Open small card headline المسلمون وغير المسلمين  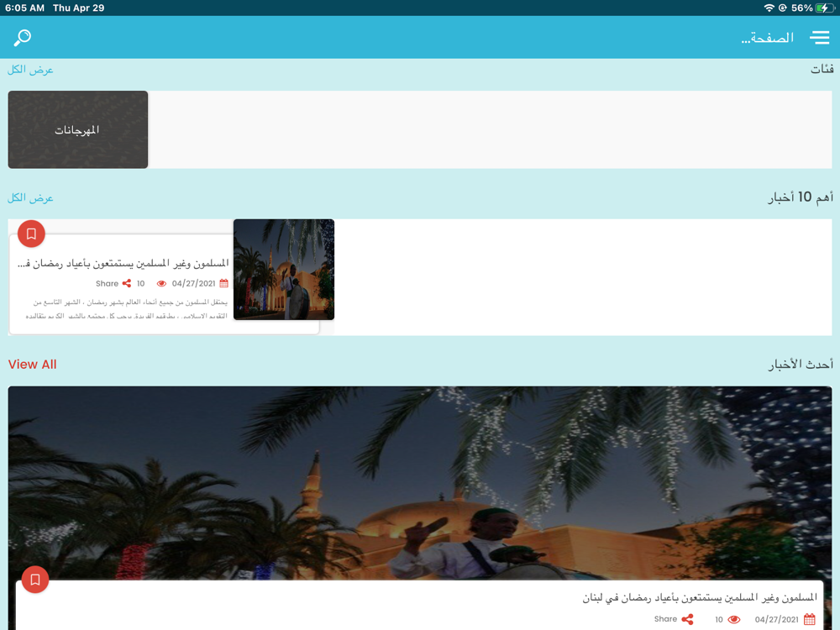123,263
